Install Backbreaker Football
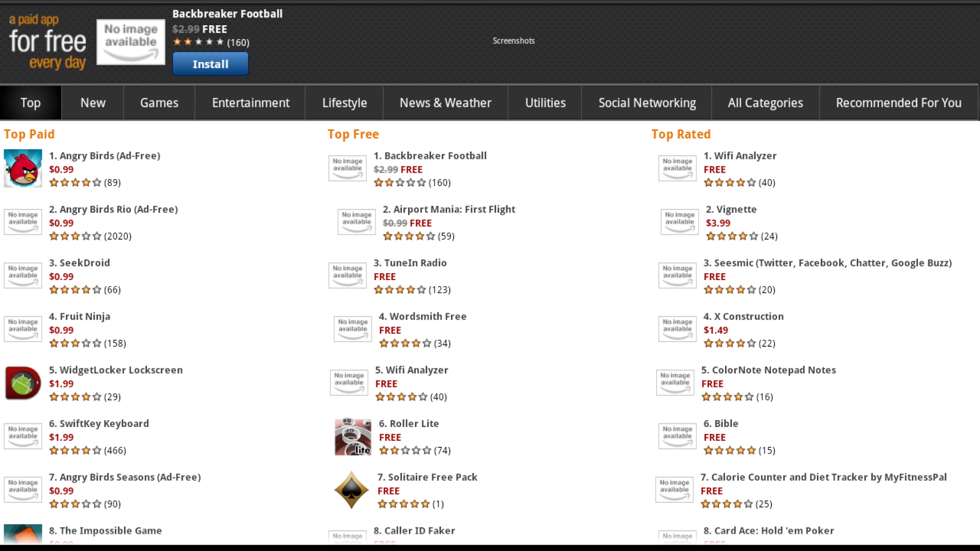 click(x=210, y=64)
